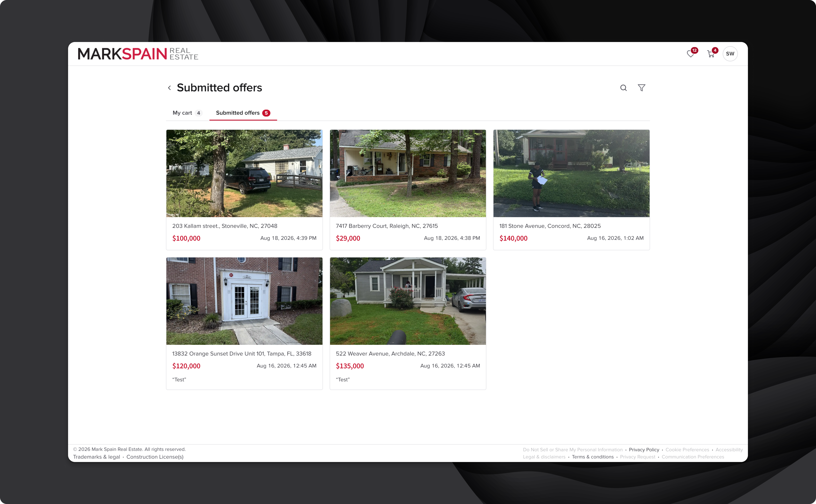Click the address 203 Kallam street., Stoneville, NC, 27048
The height and width of the screenshot is (504, 816).
[225, 226]
